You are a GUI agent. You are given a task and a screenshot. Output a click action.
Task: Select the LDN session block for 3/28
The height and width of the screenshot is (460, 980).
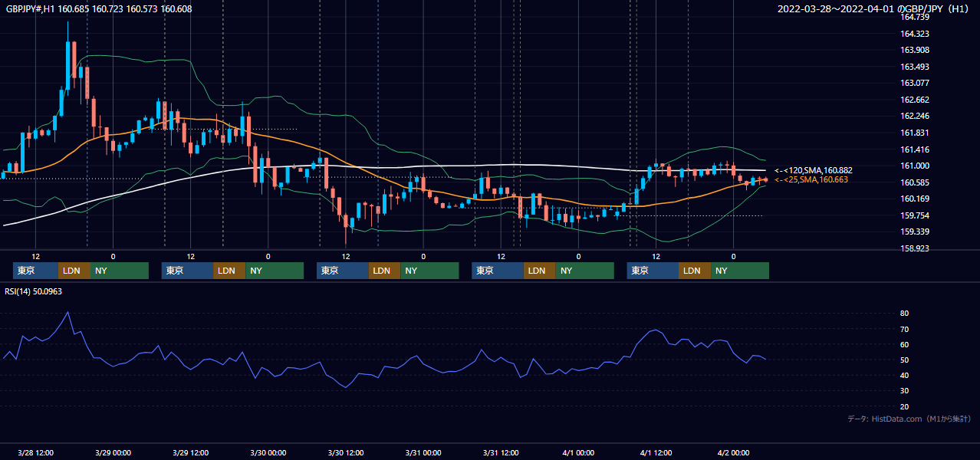point(74,271)
